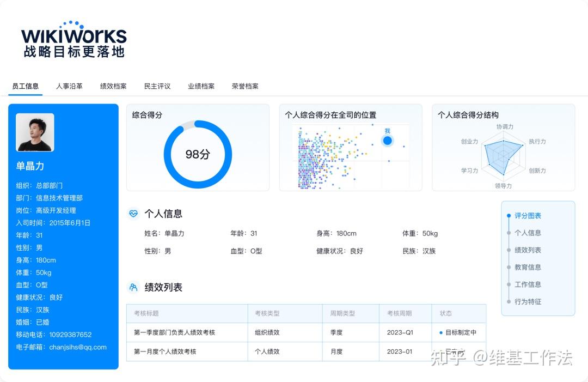Click 血型 O型 in 个人信息 section
The width and height of the screenshot is (588, 382).
[x=246, y=251]
